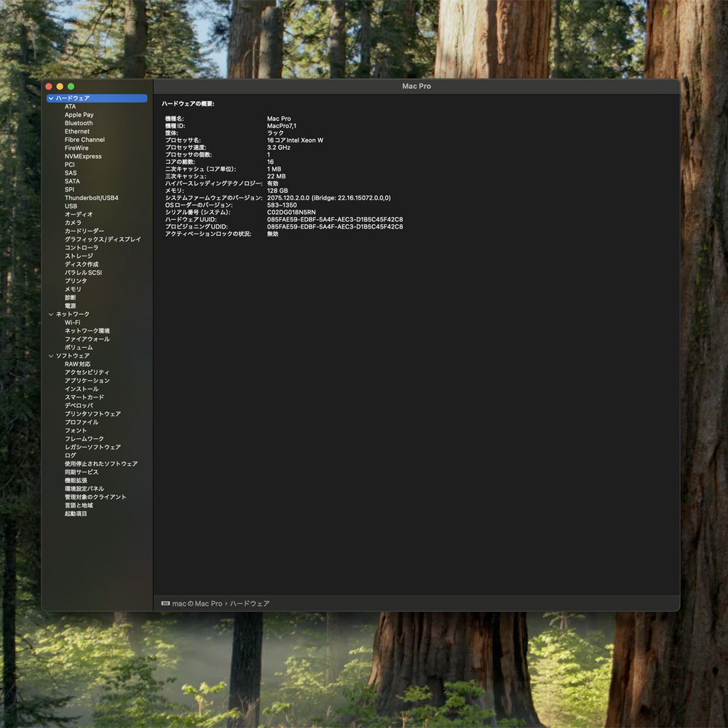Click the green zoom window button
The height and width of the screenshot is (728, 728).
tap(71, 87)
